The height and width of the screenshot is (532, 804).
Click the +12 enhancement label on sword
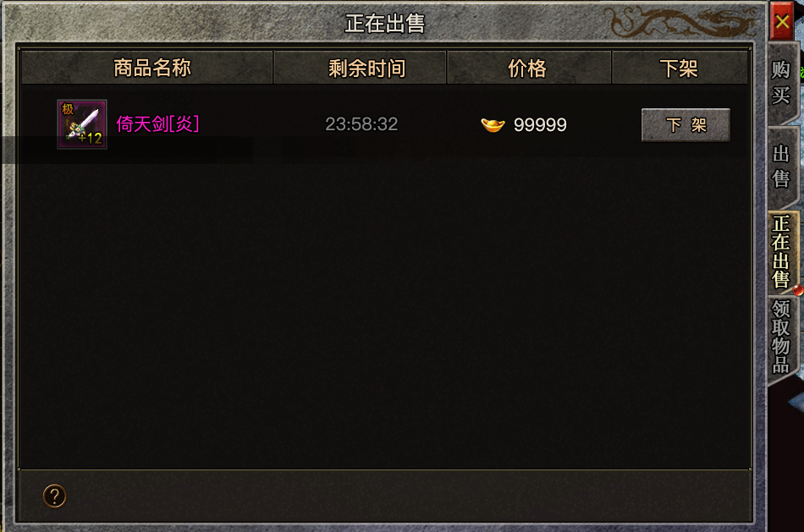click(x=91, y=139)
